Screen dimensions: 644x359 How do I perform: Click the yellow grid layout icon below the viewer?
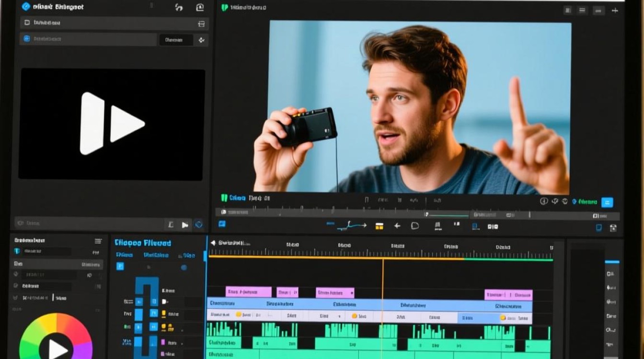379,226
